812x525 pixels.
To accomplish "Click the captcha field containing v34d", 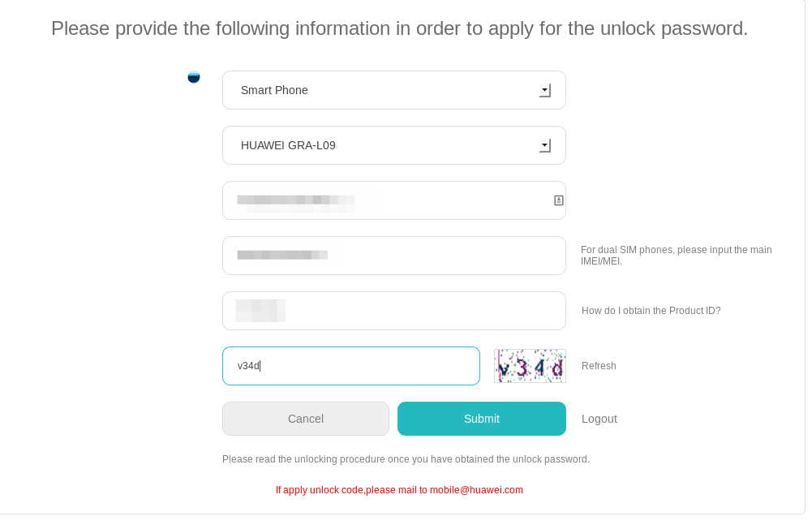I will (x=351, y=366).
